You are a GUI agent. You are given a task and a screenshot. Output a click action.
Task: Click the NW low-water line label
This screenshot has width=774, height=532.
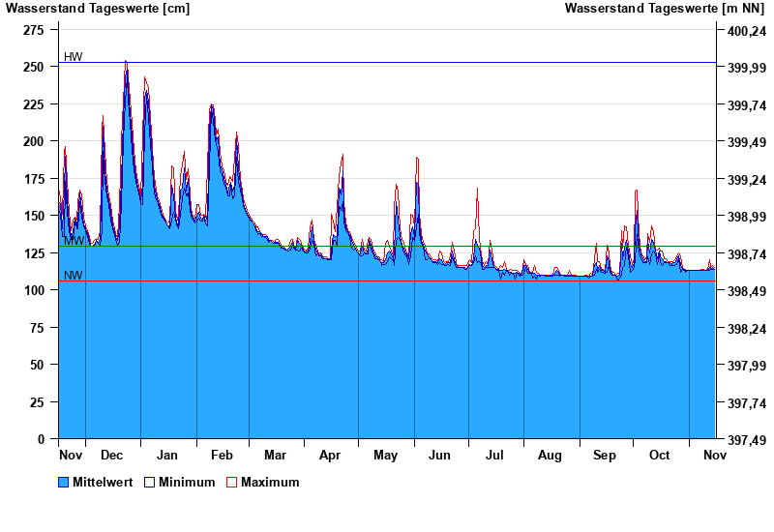(x=74, y=276)
